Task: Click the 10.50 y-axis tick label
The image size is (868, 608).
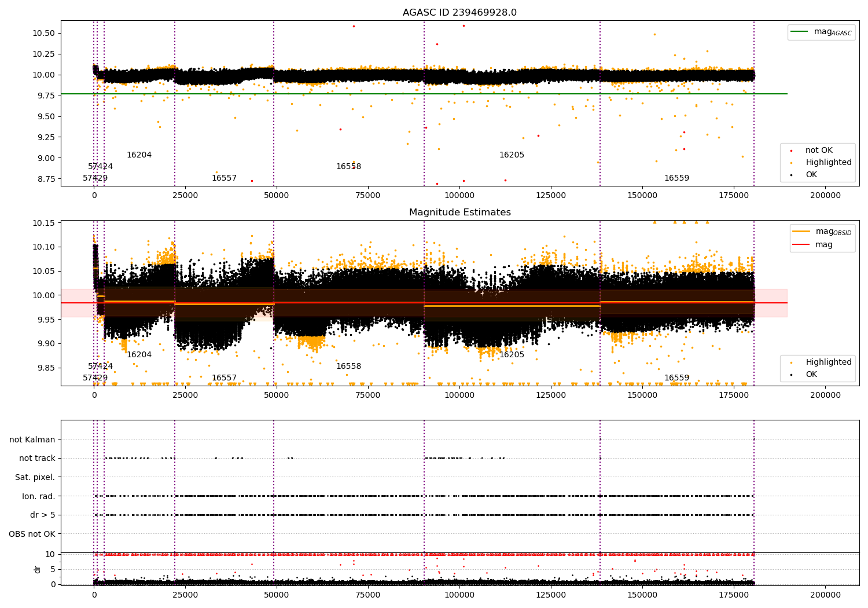Action: pos(43,33)
